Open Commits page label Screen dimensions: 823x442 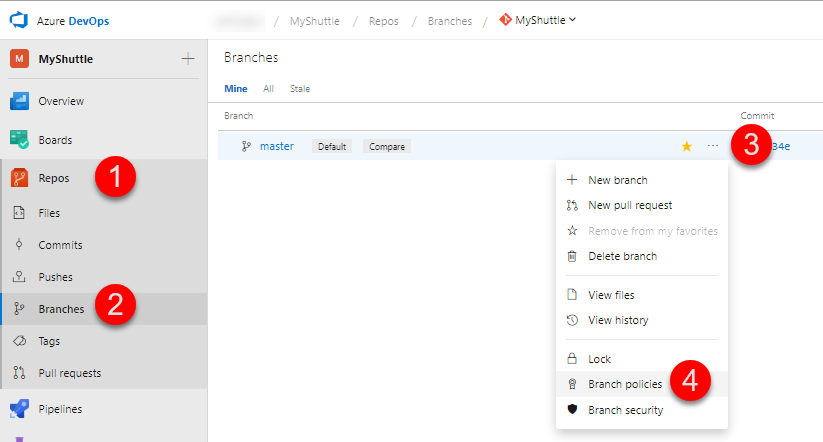(x=60, y=245)
